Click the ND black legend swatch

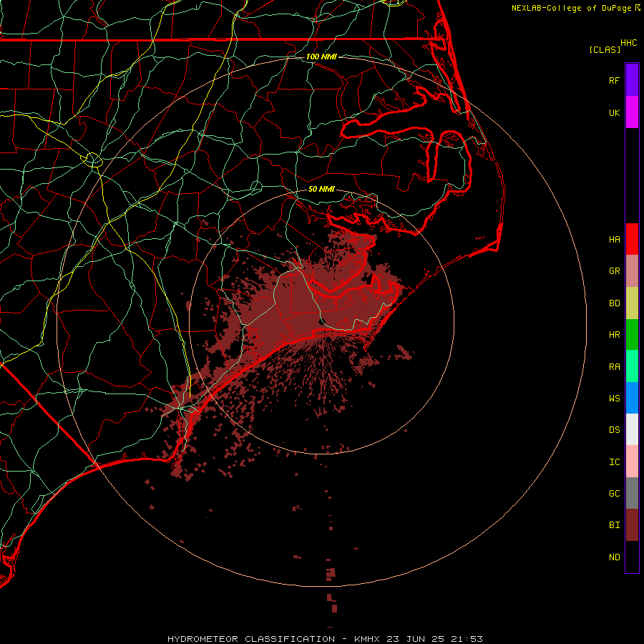click(632, 557)
